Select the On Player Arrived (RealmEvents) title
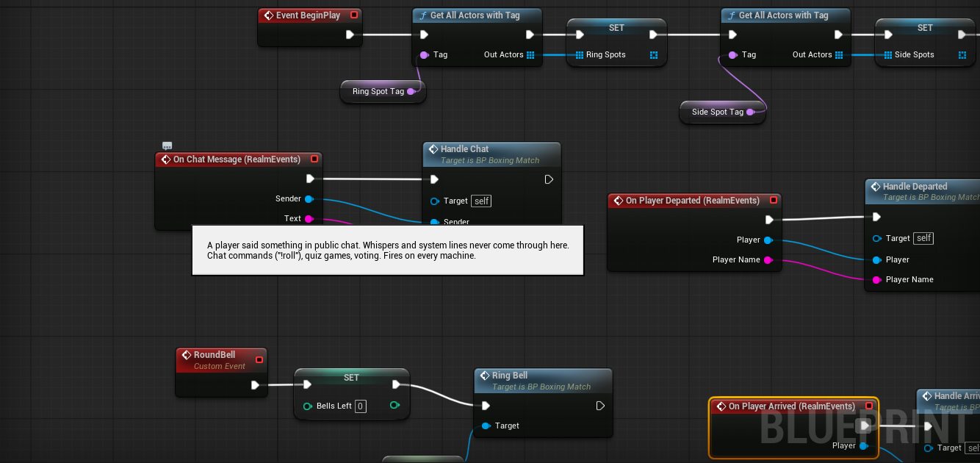 tap(792, 406)
